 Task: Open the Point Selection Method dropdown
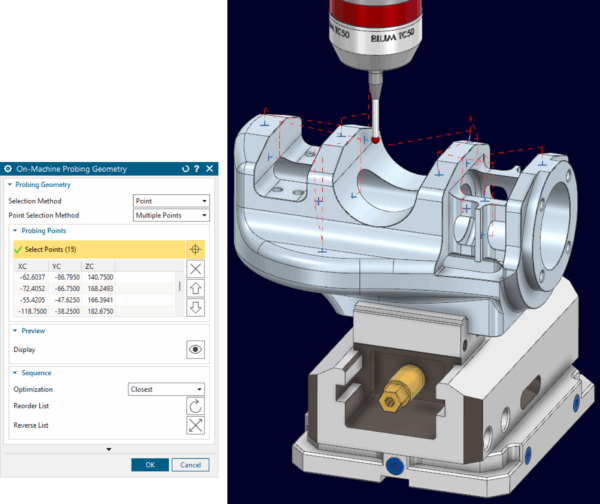click(x=171, y=215)
